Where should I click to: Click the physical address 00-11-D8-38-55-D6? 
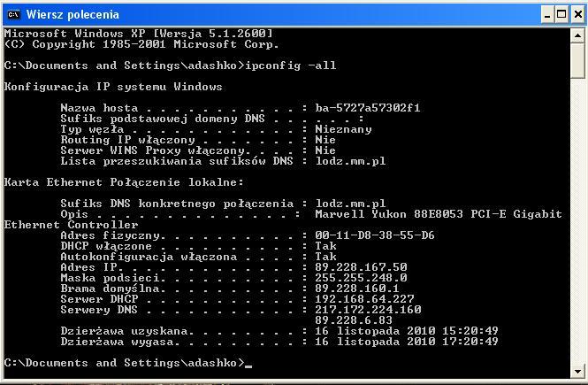click(375, 235)
